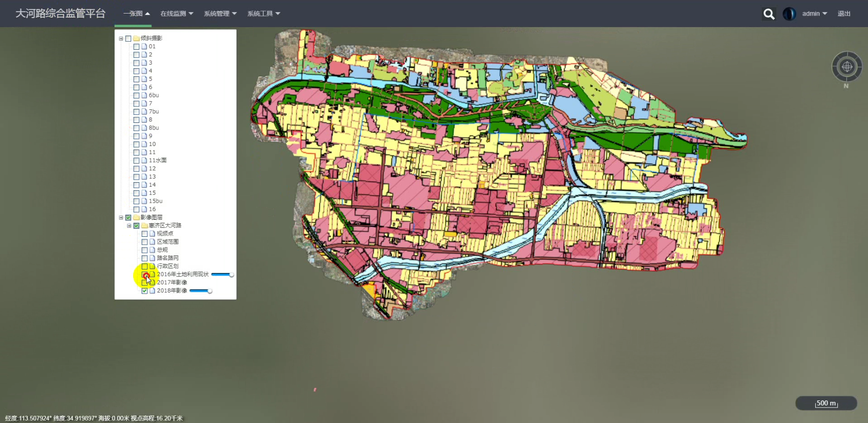Click the search magnifier icon

pyautogui.click(x=769, y=14)
